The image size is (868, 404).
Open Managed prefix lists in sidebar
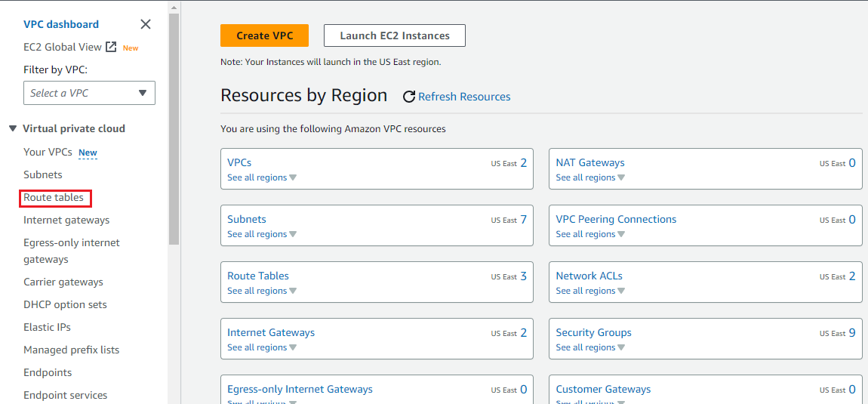coord(72,350)
